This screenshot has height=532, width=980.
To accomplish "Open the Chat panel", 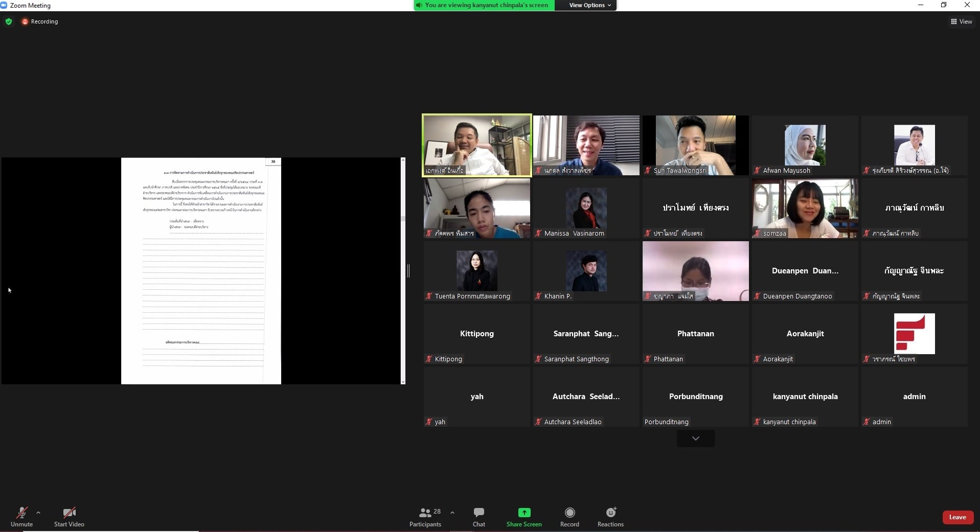I will click(478, 513).
